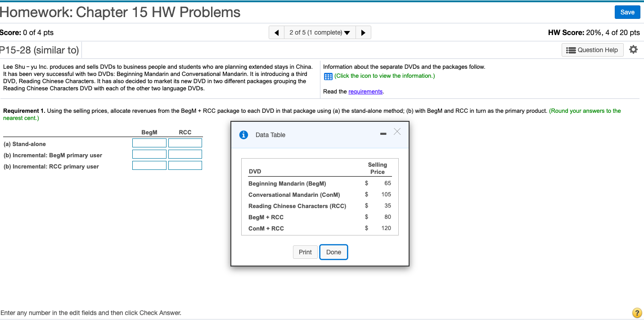Click the Save button

point(627,12)
